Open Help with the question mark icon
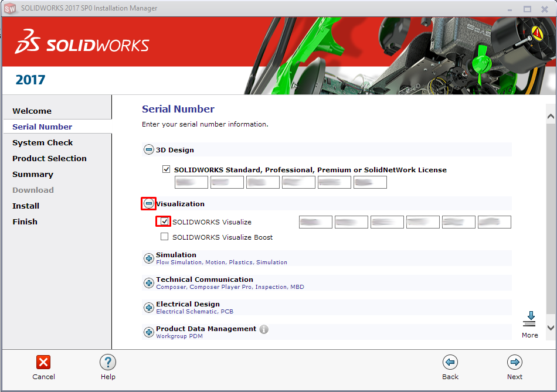 point(108,362)
